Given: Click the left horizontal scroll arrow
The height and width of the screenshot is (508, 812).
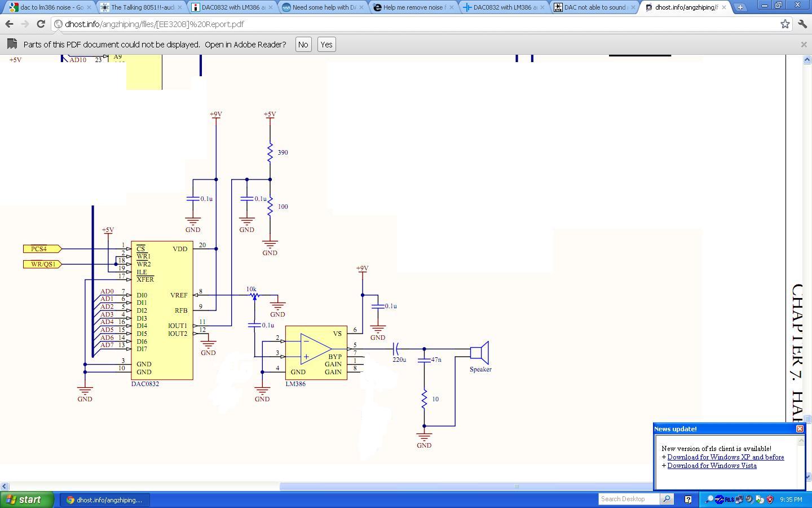Looking at the screenshot, I should pyautogui.click(x=5, y=486).
